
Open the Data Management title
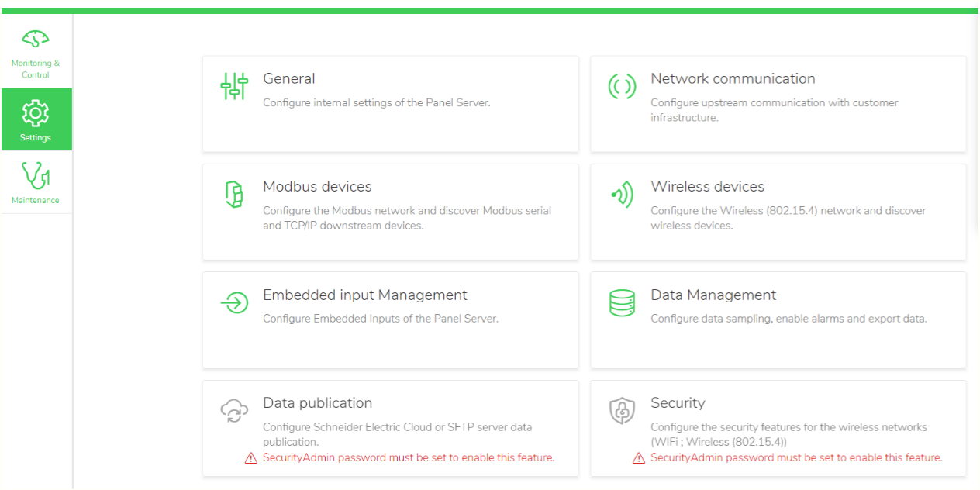pos(713,295)
